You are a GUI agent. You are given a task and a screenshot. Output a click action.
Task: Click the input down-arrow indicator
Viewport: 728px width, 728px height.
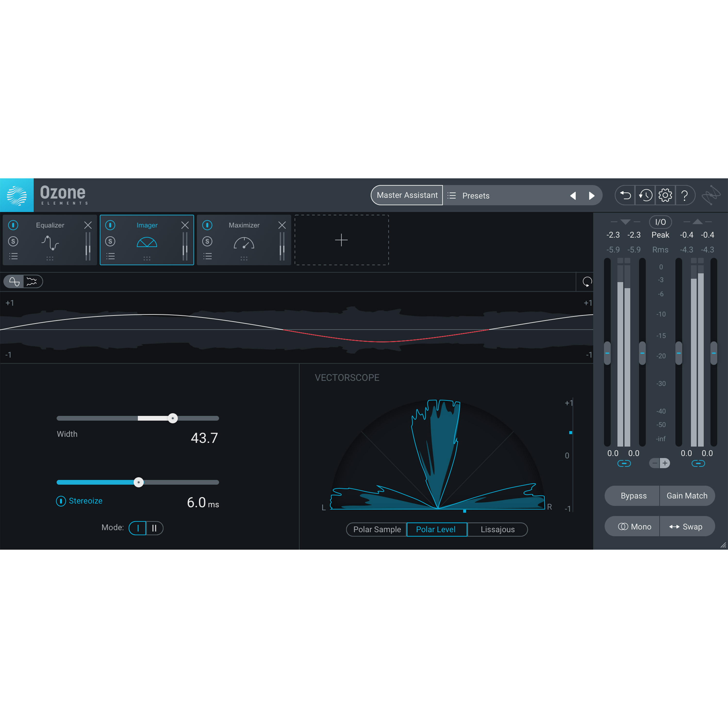click(625, 222)
